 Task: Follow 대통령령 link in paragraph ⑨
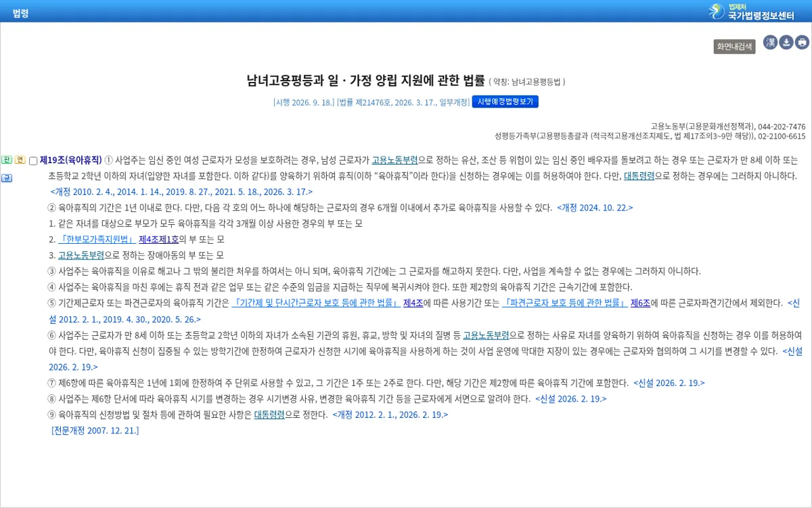coord(269,415)
